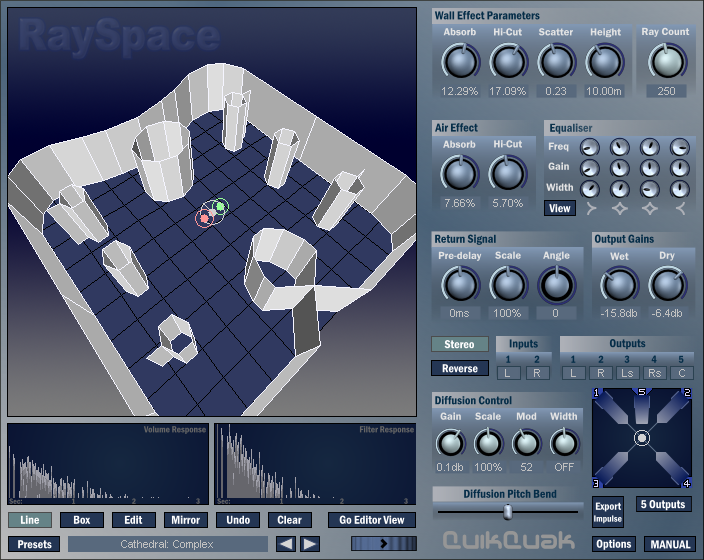Open the Cathedral: Complex preset name field
Image resolution: width=704 pixels, height=560 pixels.
click(167, 544)
